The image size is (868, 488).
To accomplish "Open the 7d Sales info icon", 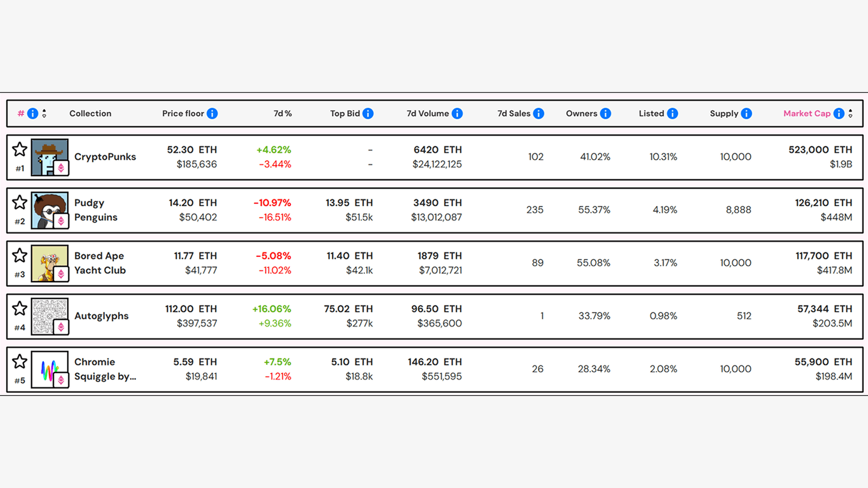I will point(538,113).
